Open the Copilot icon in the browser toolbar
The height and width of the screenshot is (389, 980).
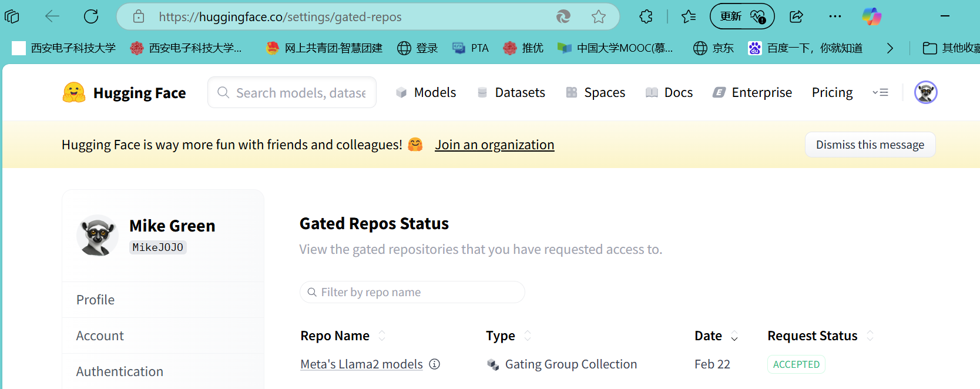tap(871, 16)
